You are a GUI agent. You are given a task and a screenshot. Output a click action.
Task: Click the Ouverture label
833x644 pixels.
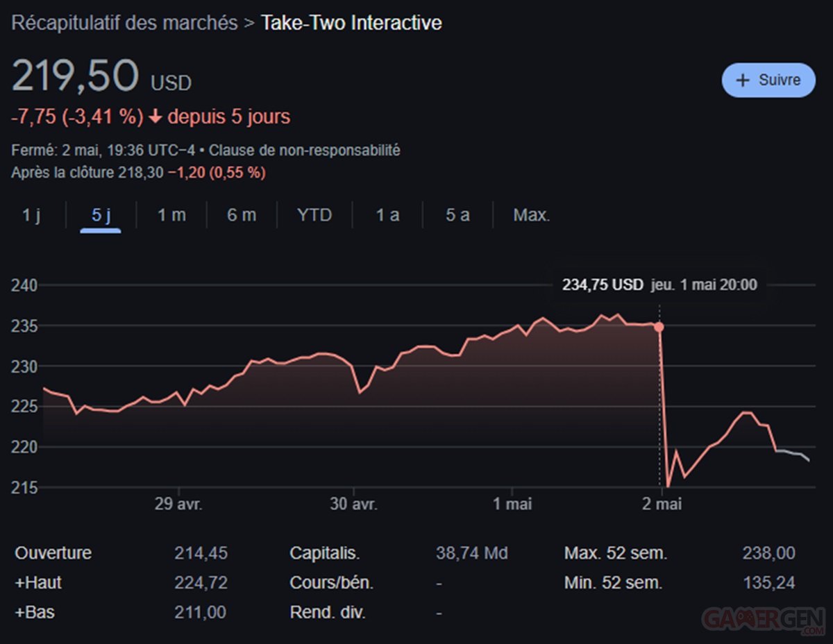(53, 553)
